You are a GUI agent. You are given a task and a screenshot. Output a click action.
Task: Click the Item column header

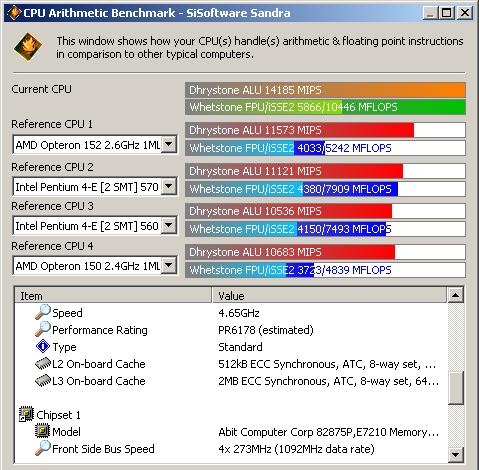tap(113, 295)
